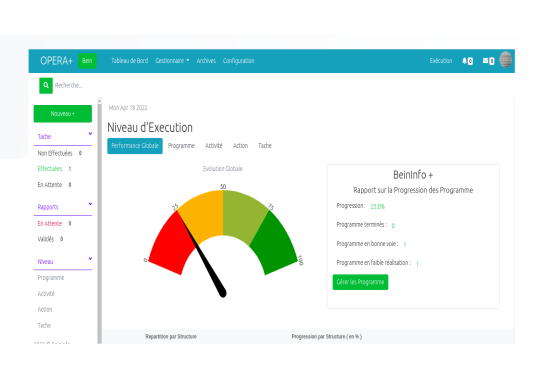Collapse the Tache sidebar section

coord(90,134)
